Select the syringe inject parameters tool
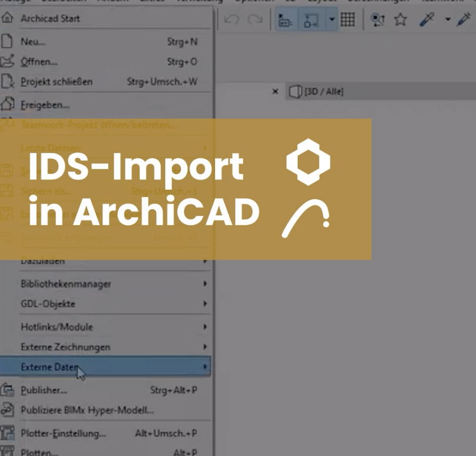 pos(464,20)
